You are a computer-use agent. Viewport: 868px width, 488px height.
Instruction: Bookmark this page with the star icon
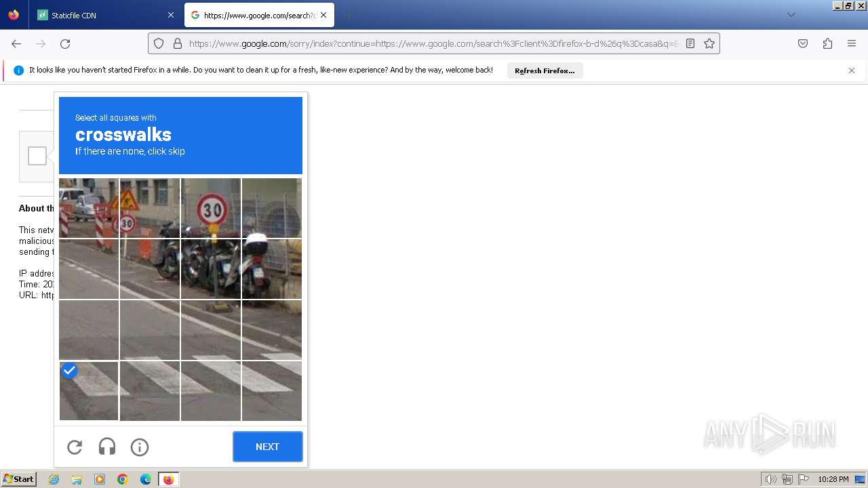coord(709,43)
